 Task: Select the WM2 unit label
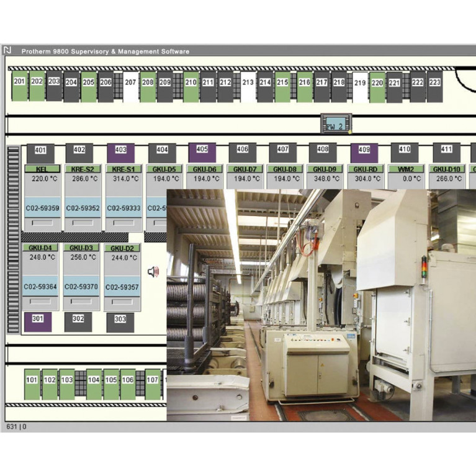pyautogui.click(x=405, y=169)
